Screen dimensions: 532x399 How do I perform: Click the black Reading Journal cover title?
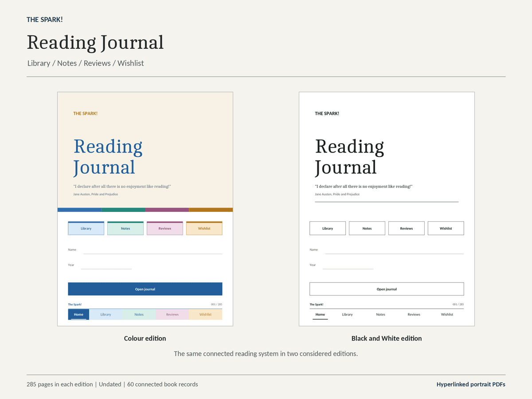[349, 156]
